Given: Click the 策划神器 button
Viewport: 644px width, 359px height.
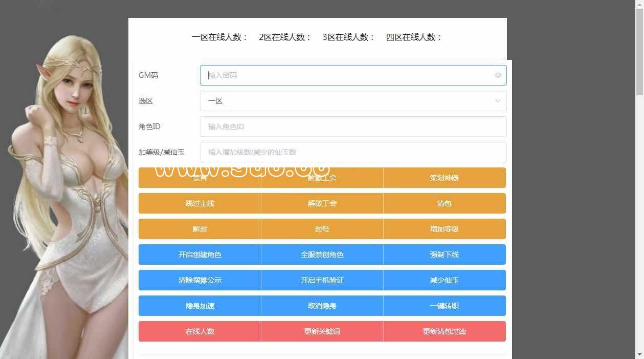Looking at the screenshot, I should tap(444, 178).
